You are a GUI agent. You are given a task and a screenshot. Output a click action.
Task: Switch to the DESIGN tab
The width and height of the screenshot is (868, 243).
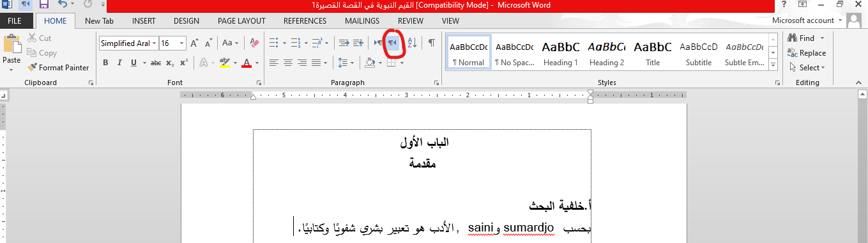187,20
